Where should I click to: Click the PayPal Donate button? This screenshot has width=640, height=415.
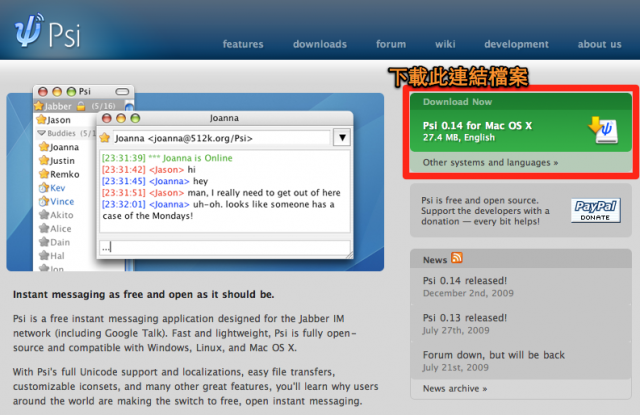click(596, 211)
